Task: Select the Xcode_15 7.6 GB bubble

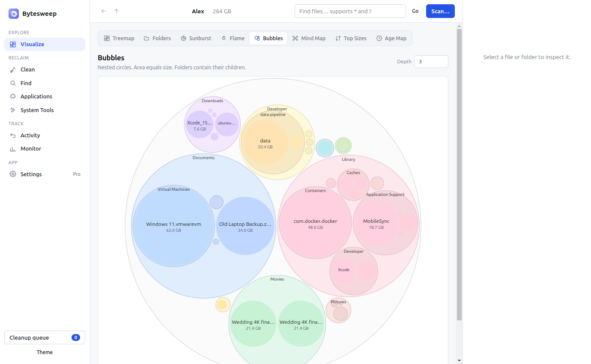Action: (x=200, y=125)
